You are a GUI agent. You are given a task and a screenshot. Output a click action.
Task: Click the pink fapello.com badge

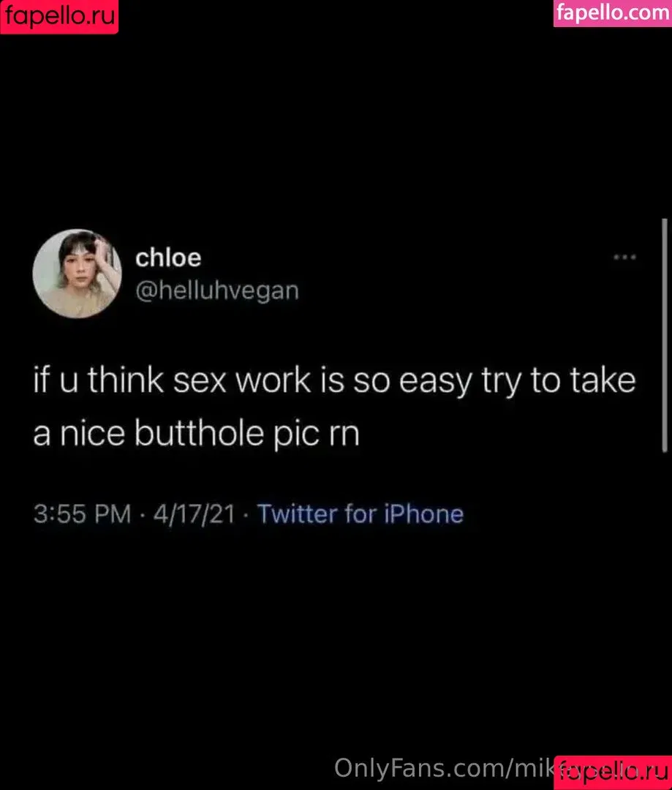pyautogui.click(x=613, y=13)
